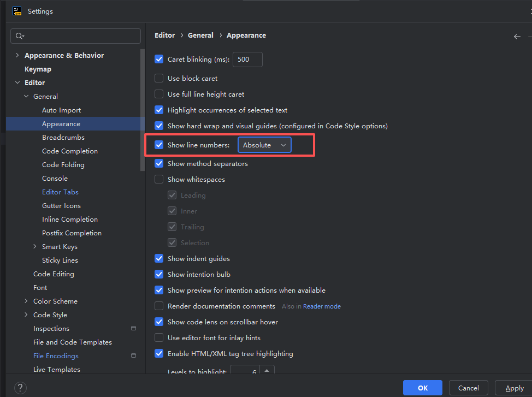Click the Inspections project-level settings icon

tap(134, 328)
